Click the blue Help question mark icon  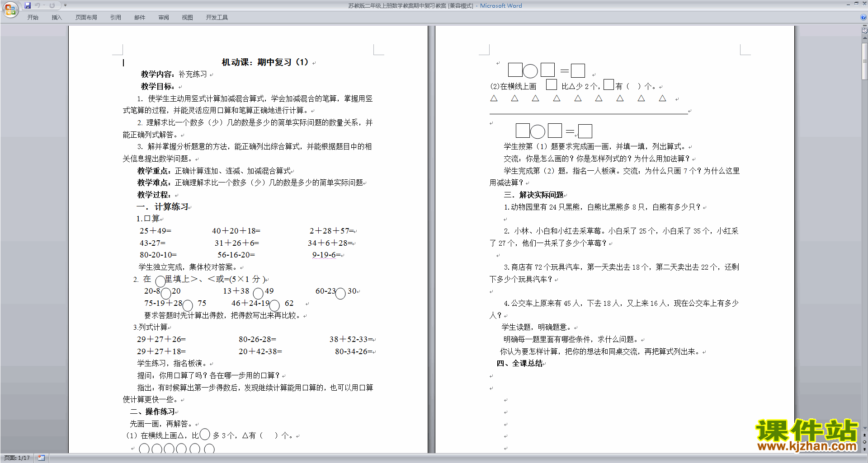click(x=863, y=18)
